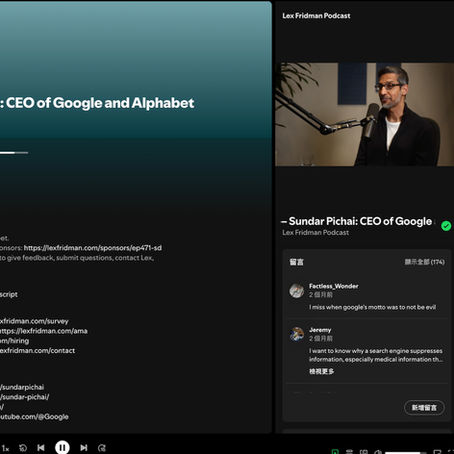Open the hiring link in description
This screenshot has height=454, width=454.
(14, 341)
